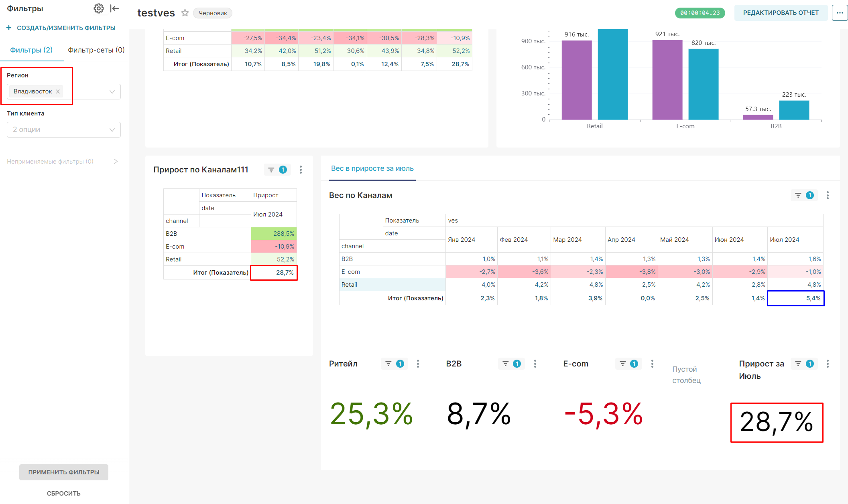Expand Неприменяемые фильтры section
Image resolution: width=848 pixels, height=504 pixels.
(116, 162)
